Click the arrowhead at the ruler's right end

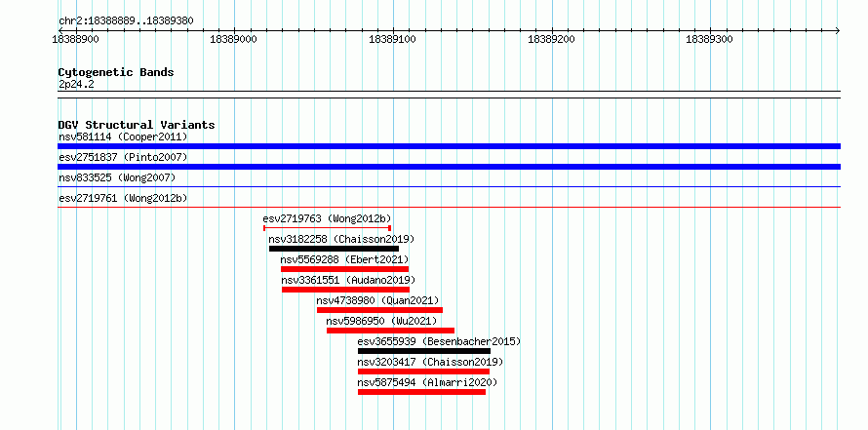pos(837,30)
